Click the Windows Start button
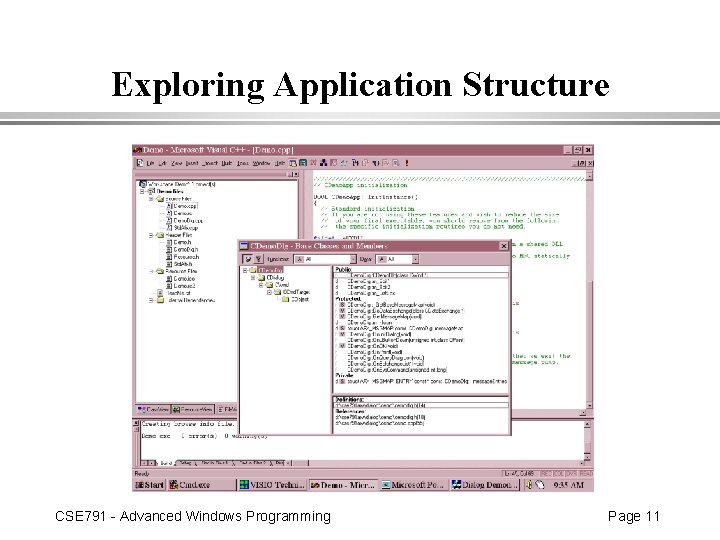The height and width of the screenshot is (540, 720). click(150, 485)
